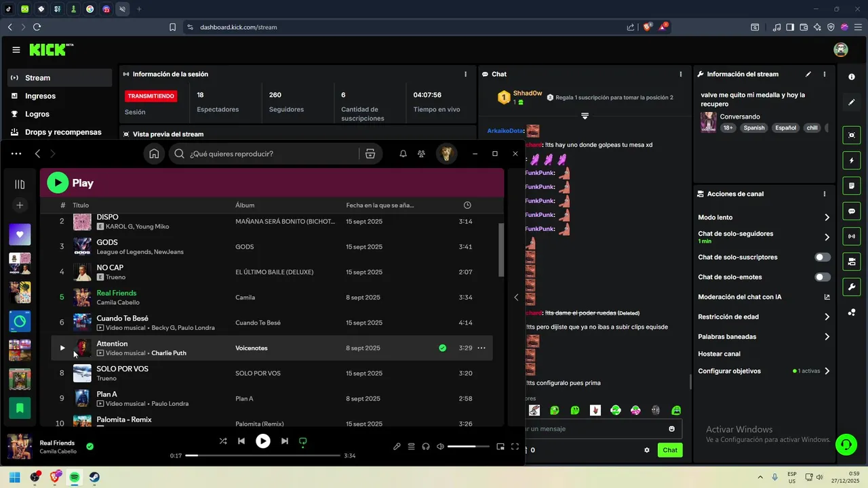Adjust the Spotify volume slider
The image size is (868, 488).
click(x=470, y=447)
